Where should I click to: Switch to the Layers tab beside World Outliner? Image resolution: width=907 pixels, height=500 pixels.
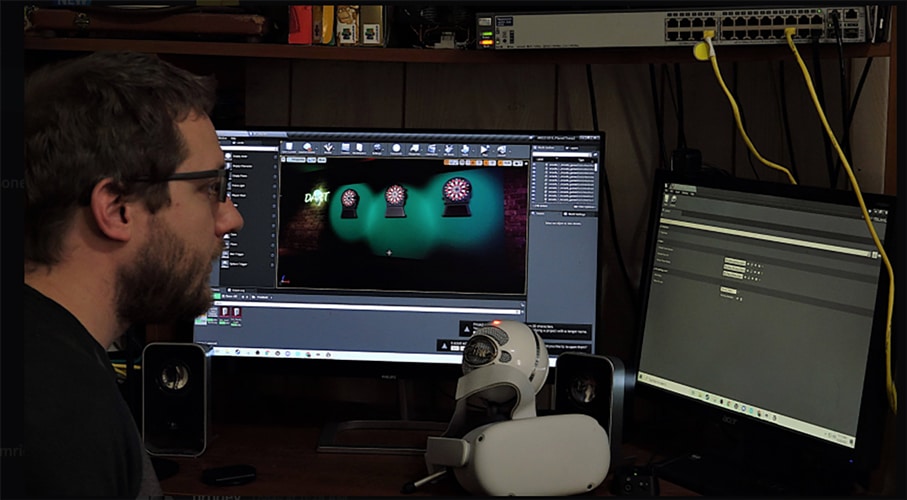(x=573, y=148)
